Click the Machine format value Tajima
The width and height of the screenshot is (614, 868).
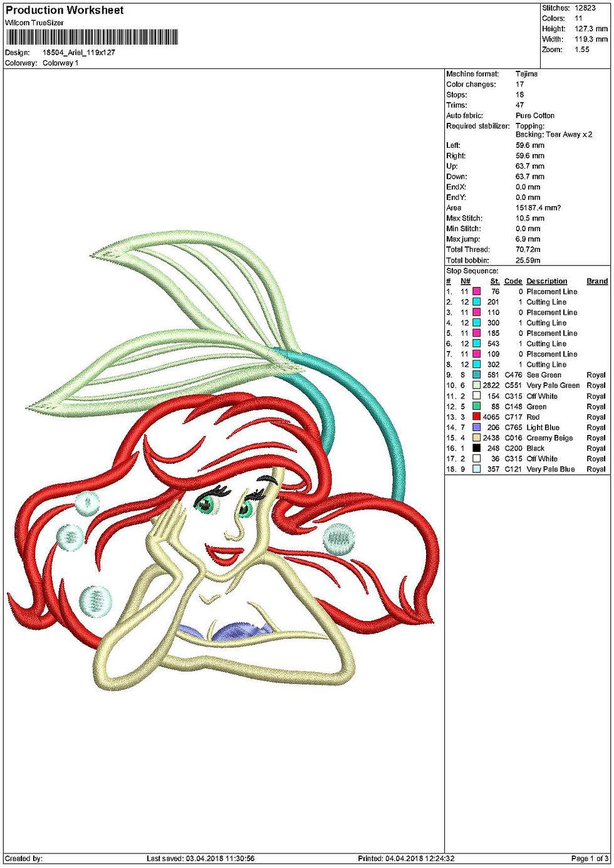click(527, 74)
